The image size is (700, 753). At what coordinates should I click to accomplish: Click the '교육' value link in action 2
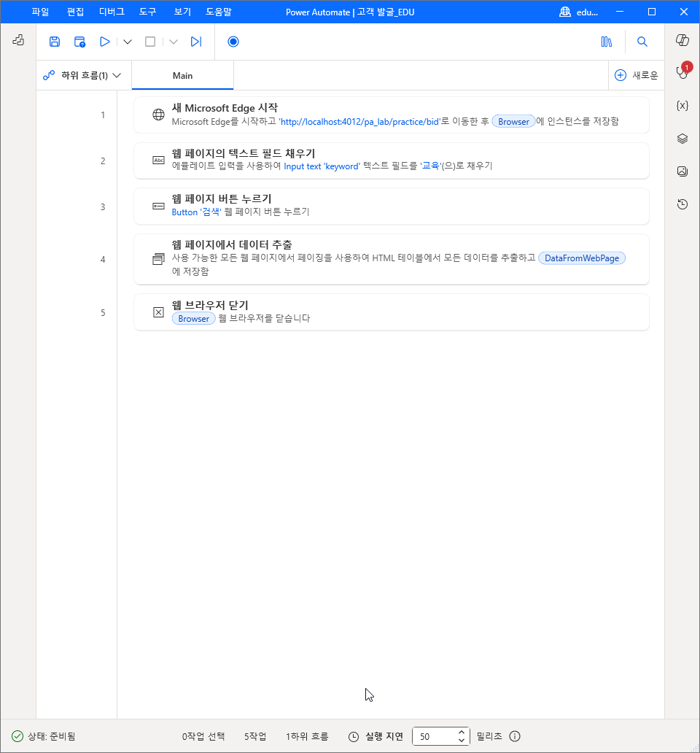click(x=430, y=166)
